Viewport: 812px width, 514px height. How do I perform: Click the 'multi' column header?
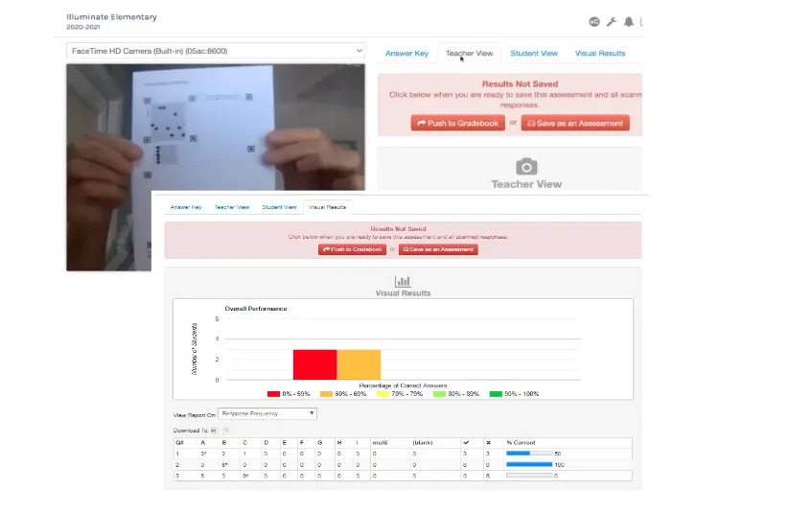click(380, 442)
